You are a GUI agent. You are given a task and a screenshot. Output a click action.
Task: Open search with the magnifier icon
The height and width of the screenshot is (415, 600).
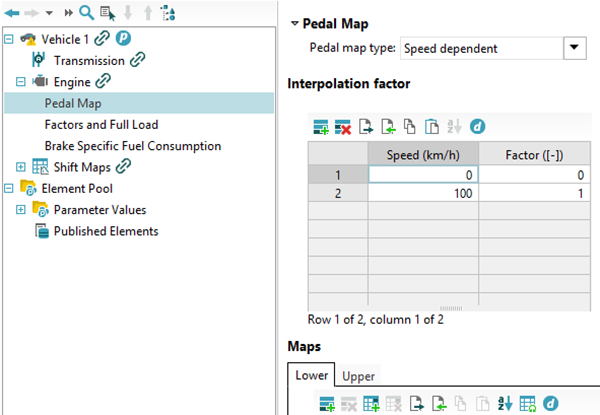[x=86, y=13]
